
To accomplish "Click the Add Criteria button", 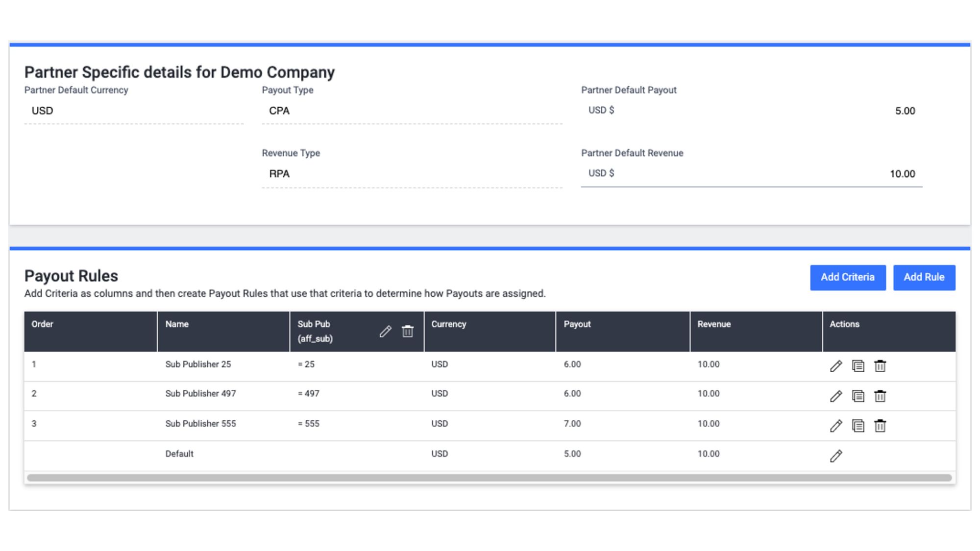I will coord(848,278).
